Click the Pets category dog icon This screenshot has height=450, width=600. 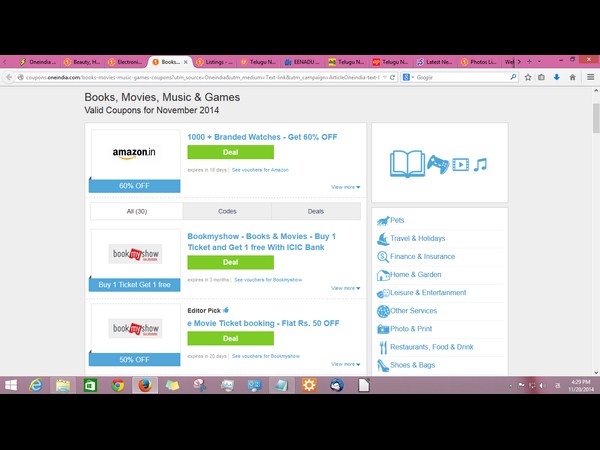coord(382,221)
